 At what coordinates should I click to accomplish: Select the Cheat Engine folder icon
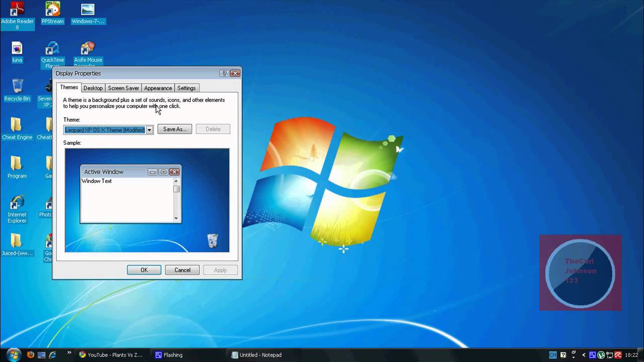tap(17, 129)
